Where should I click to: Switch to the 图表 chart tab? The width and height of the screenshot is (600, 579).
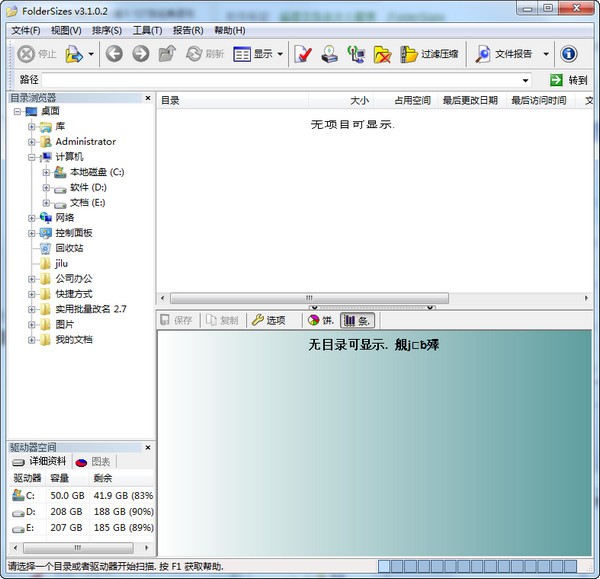click(x=93, y=462)
